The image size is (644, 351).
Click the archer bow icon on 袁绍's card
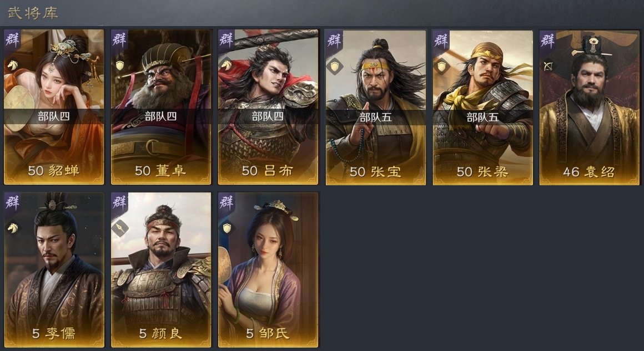point(549,65)
